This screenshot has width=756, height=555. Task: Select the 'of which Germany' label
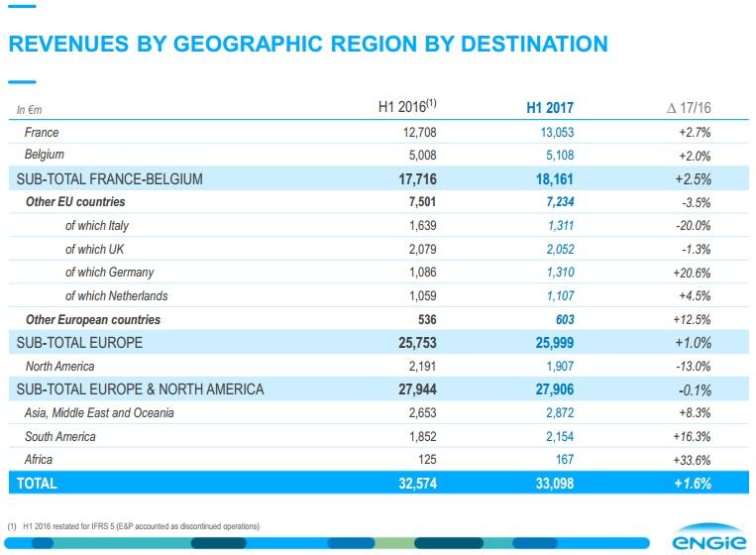[109, 273]
